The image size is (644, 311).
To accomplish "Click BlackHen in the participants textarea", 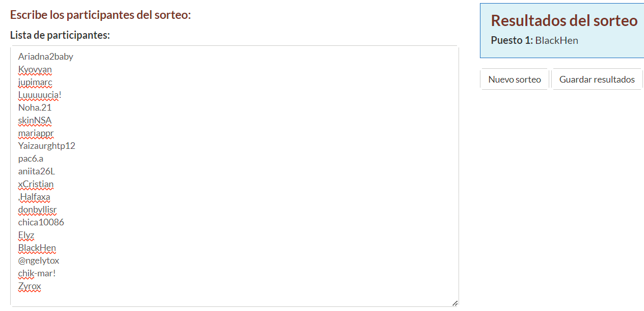I will 37,248.
